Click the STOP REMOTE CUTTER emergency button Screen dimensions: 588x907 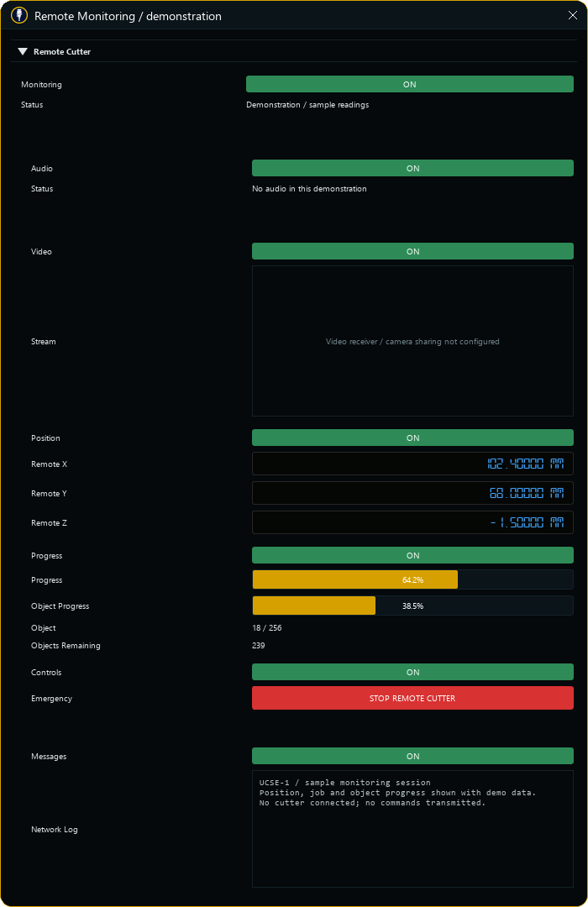[x=412, y=698]
